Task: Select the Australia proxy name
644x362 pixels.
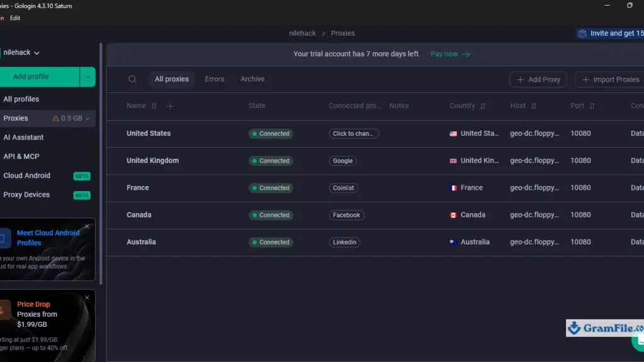Action: [141, 242]
